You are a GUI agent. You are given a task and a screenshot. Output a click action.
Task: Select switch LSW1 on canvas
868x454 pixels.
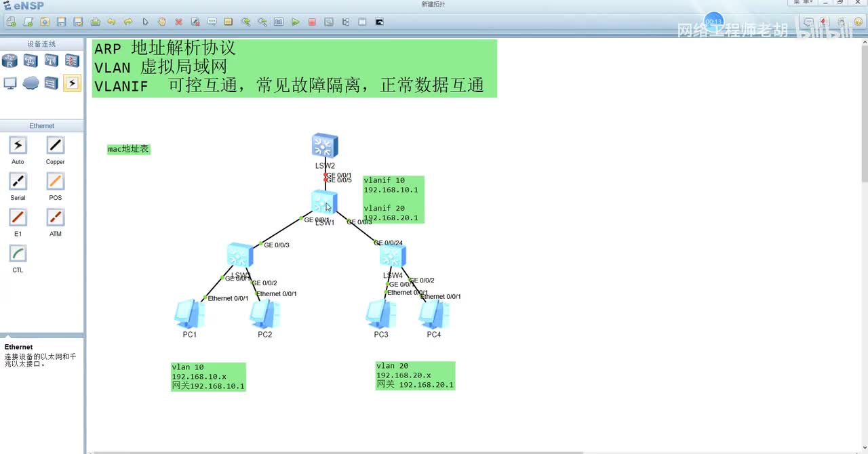click(x=324, y=203)
